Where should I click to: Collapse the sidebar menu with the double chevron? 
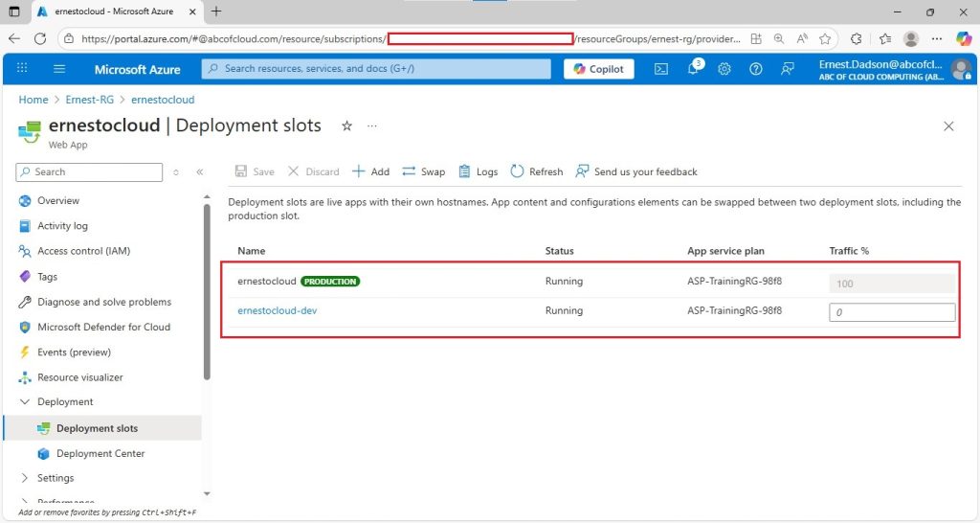tap(200, 172)
